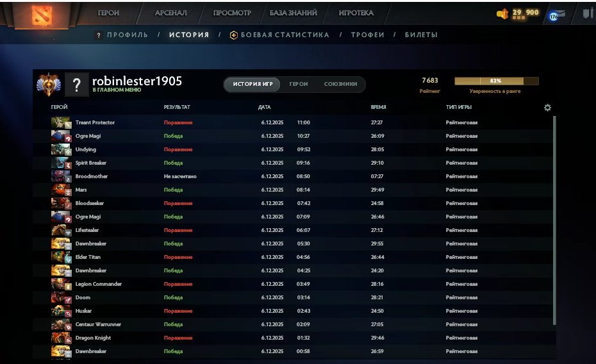
Task: Click Не засчитано result for Broodmother
Action: 180,176
